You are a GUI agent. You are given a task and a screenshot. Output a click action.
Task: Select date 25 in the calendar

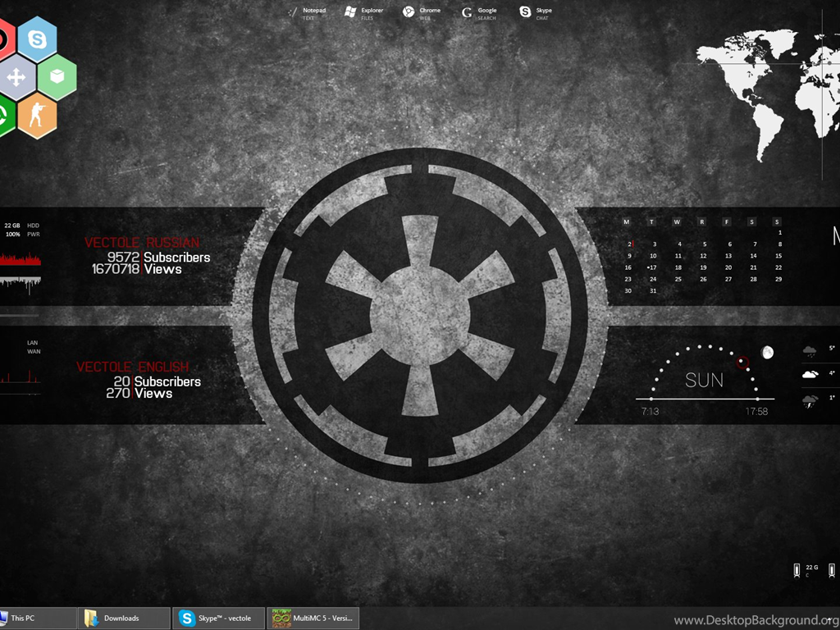(x=678, y=279)
